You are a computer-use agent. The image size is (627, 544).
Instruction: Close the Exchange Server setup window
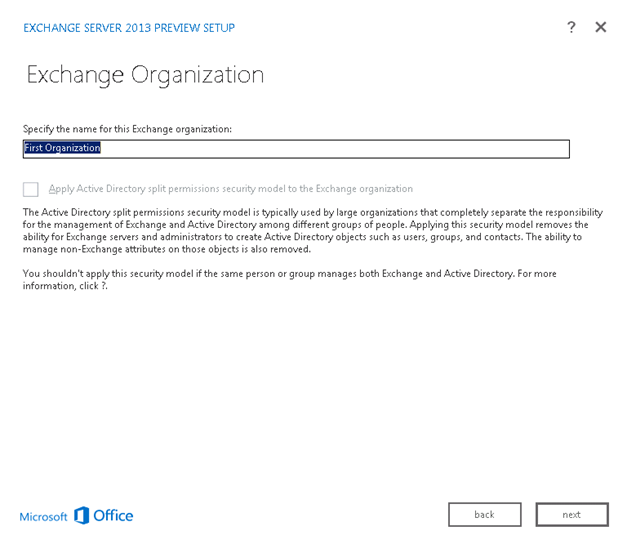[601, 27]
